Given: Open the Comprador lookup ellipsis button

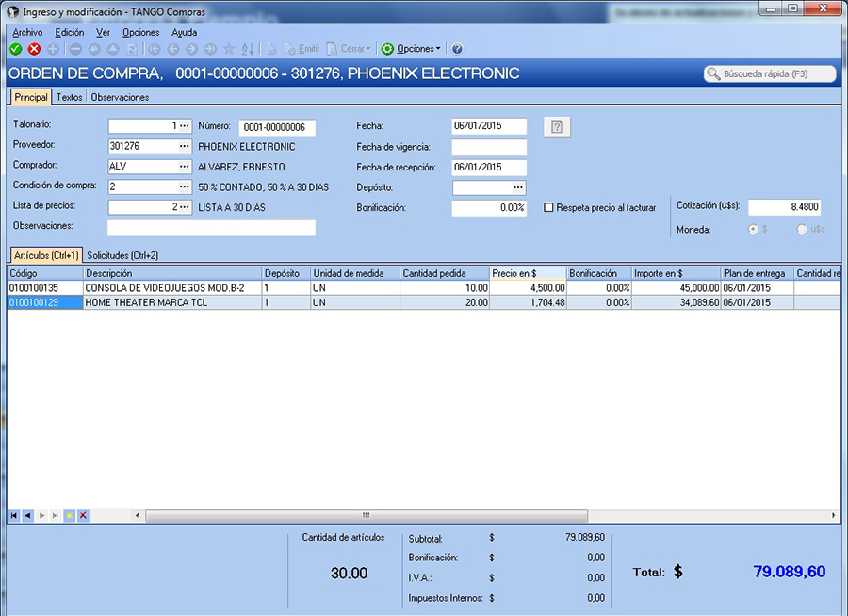Looking at the screenshot, I should coord(185,167).
